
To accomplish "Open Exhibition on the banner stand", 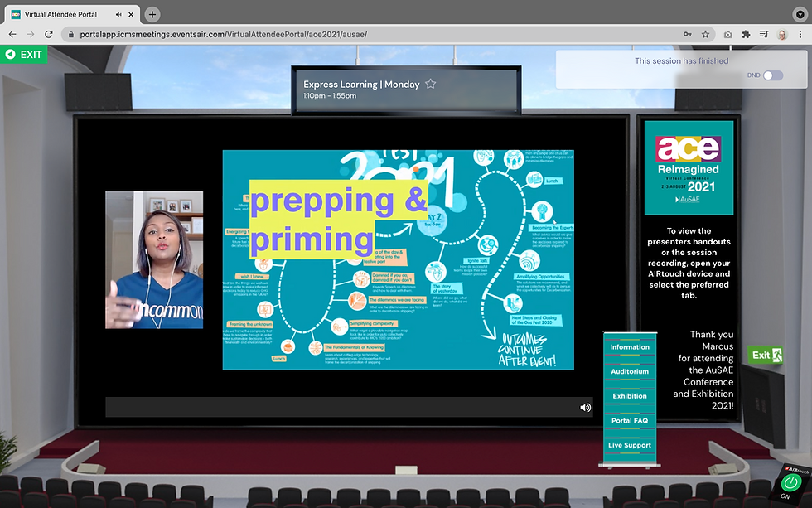I will [x=630, y=396].
